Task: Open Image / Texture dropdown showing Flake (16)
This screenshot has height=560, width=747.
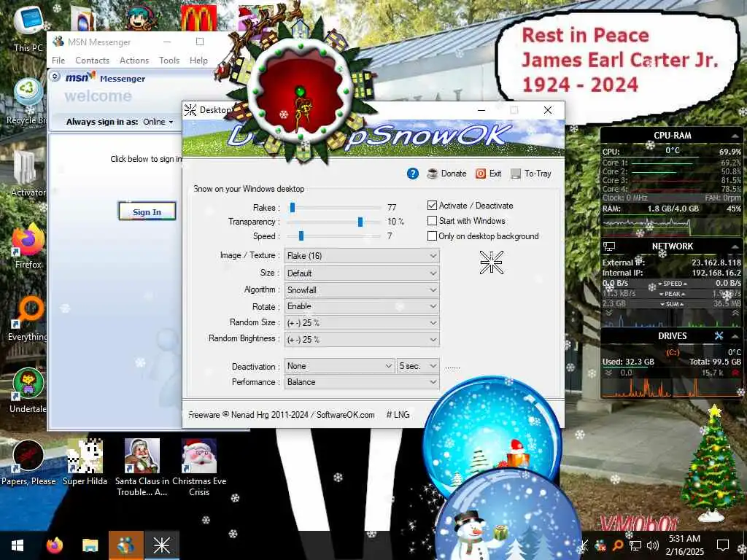Action: tap(362, 256)
